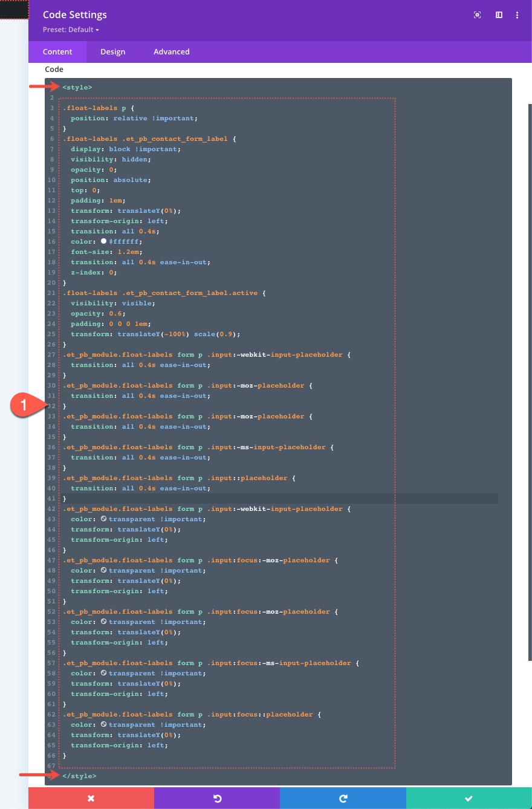The width and height of the screenshot is (532, 809).
Task: Open the Preset: Default dropdown
Action: coord(71,30)
